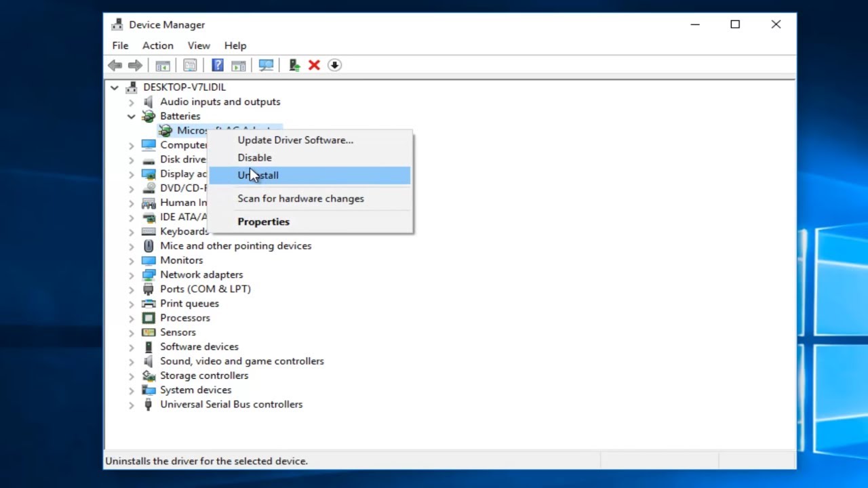This screenshot has width=868, height=488.
Task: Open the Help menu
Action: point(235,45)
